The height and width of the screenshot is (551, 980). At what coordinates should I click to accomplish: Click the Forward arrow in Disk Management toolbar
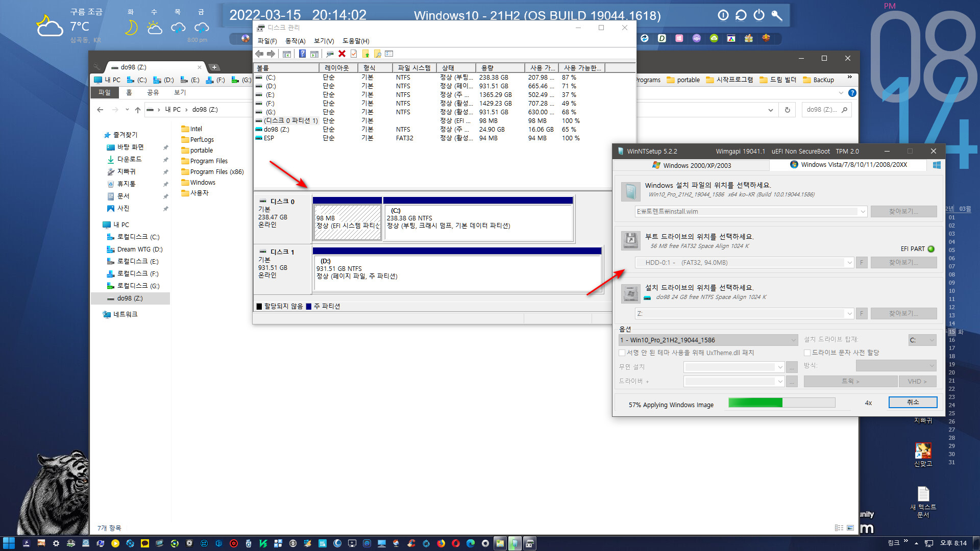click(x=271, y=54)
